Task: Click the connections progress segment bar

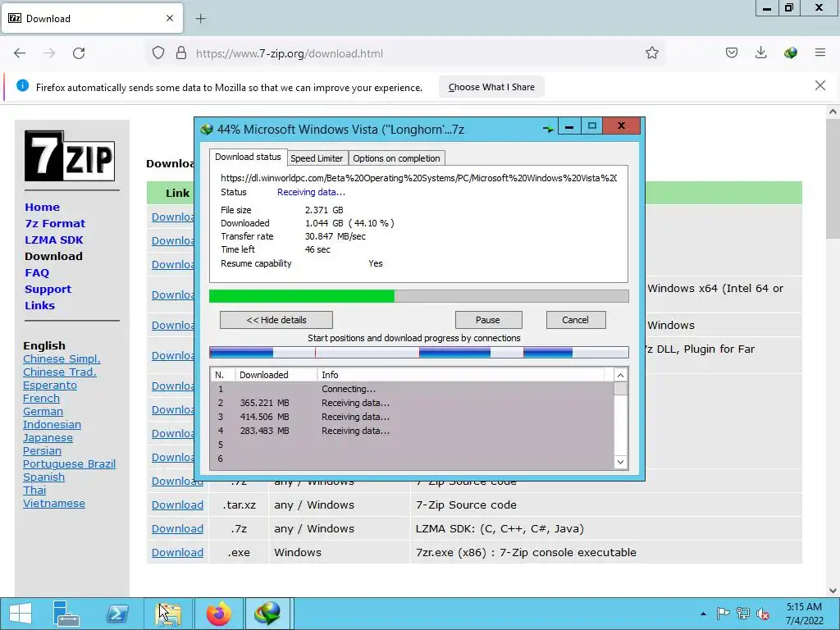Action: [x=419, y=352]
